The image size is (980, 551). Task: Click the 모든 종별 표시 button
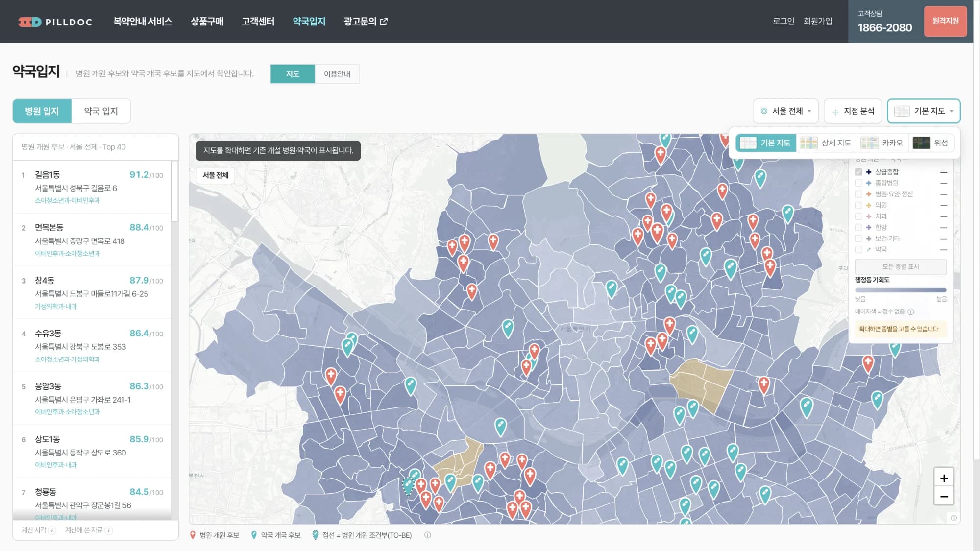pyautogui.click(x=901, y=267)
